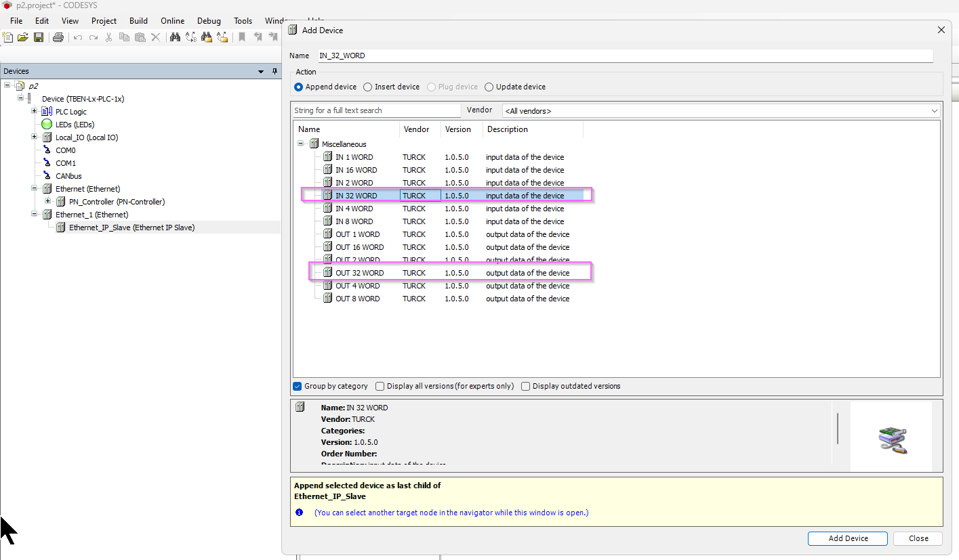Click the Redo toolbar icon

click(x=94, y=37)
